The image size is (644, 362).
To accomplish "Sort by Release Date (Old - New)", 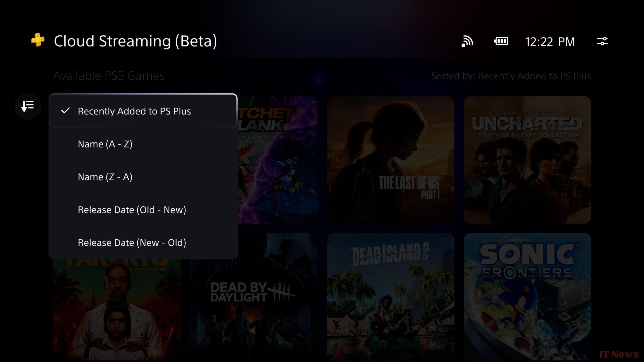I will point(143,210).
